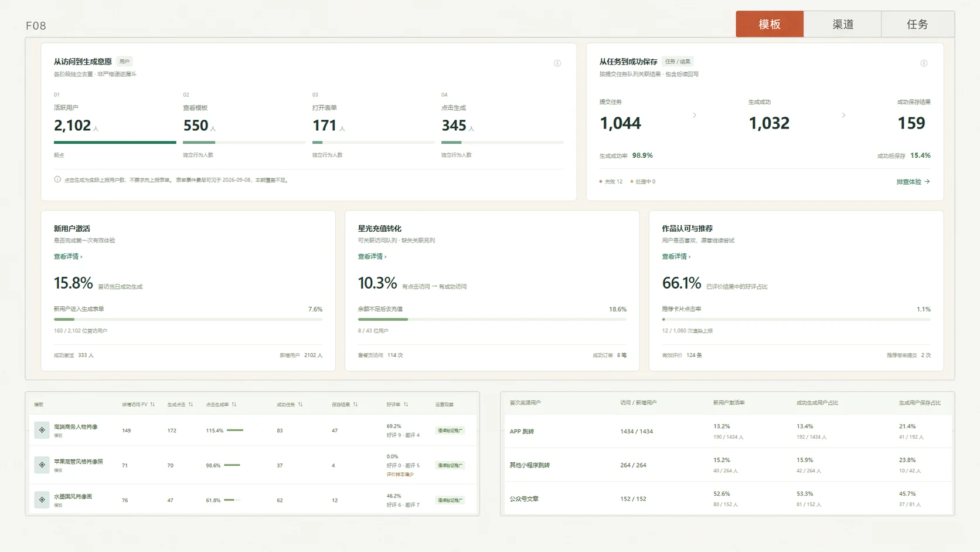Screen dimensions: 980x552
Task: Click the 处理中 0 status indicator
Action: point(643,182)
